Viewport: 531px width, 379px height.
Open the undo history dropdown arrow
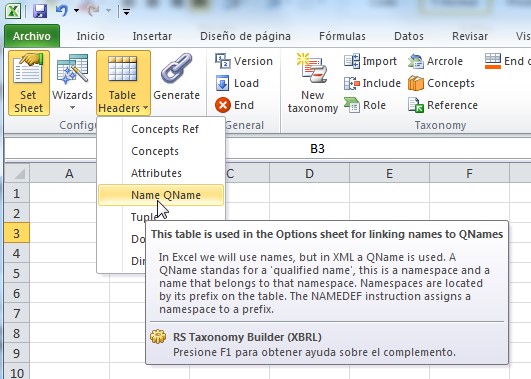(77, 11)
